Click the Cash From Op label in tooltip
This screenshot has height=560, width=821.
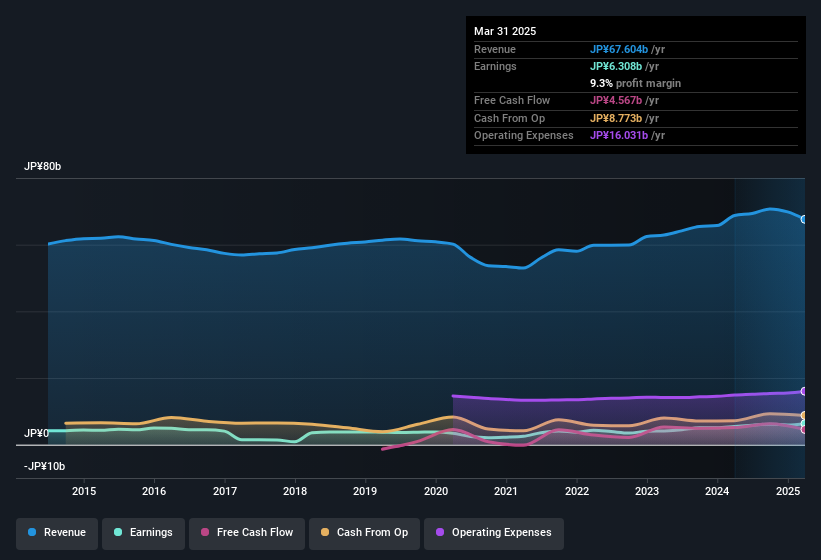pyautogui.click(x=509, y=118)
